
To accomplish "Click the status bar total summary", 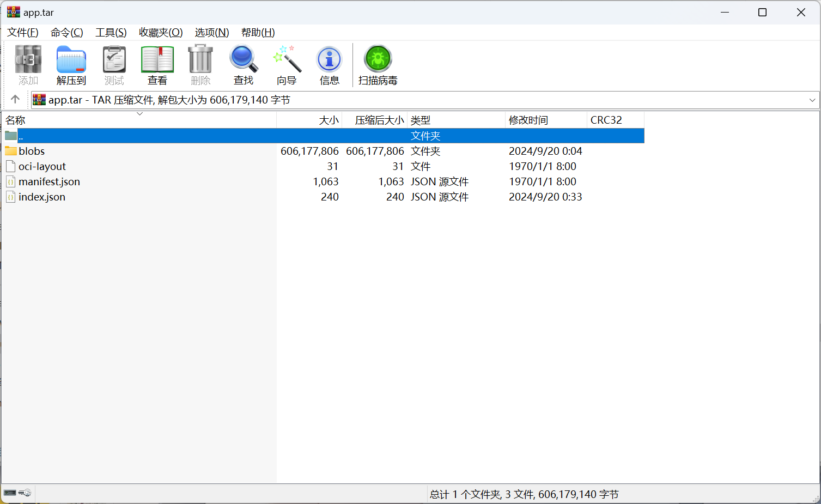I will pyautogui.click(x=524, y=494).
